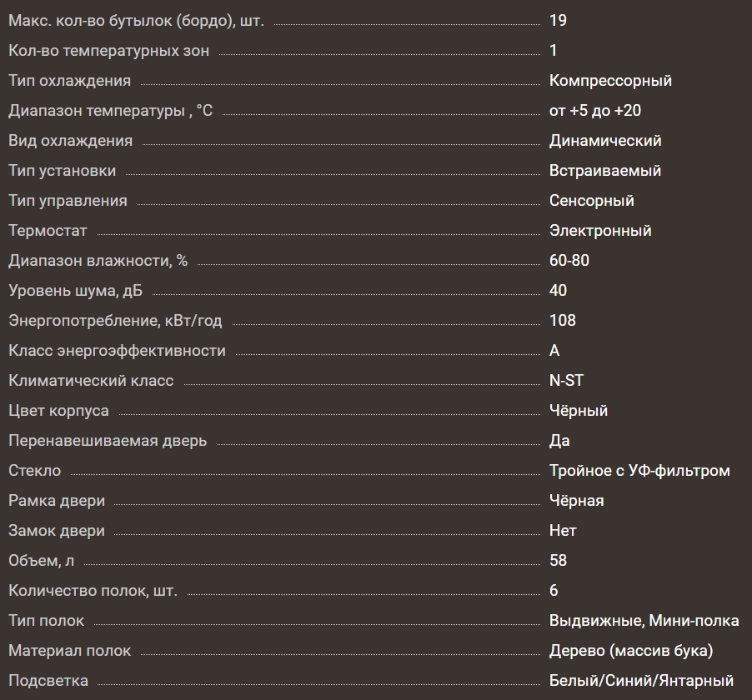Select the 'Цвет корпуса' label

coord(58,411)
